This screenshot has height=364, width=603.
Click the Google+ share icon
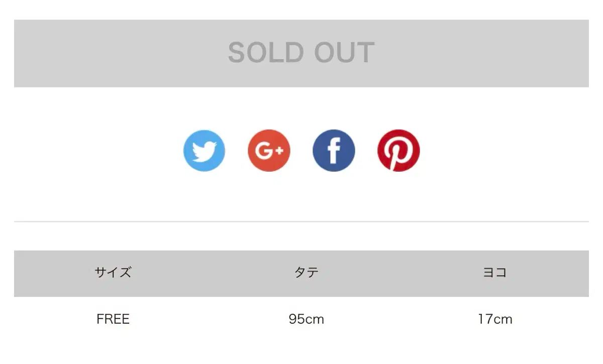click(269, 151)
